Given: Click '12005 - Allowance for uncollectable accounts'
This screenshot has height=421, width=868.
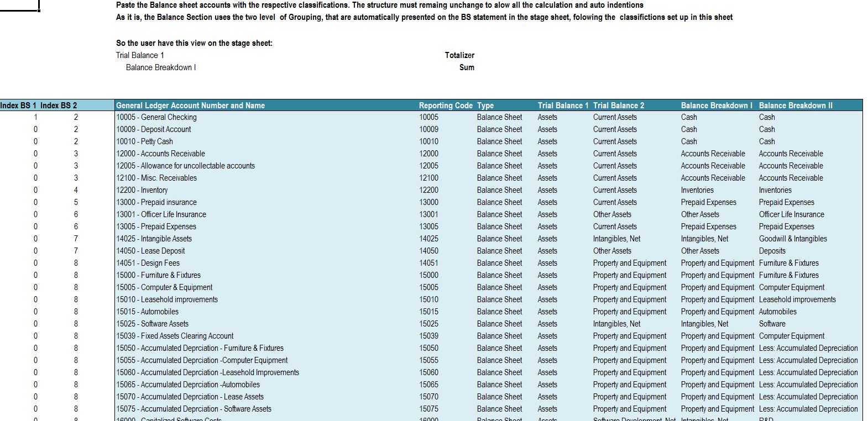Looking at the screenshot, I should [185, 166].
